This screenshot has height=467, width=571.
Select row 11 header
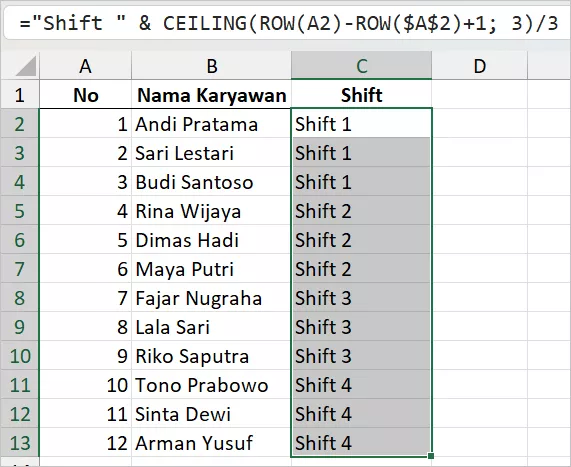point(20,385)
